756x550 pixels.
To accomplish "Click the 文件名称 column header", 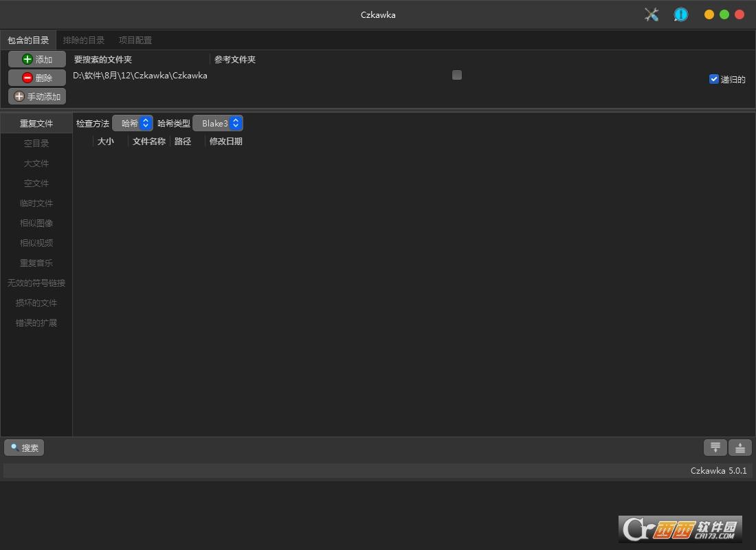I will [149, 142].
